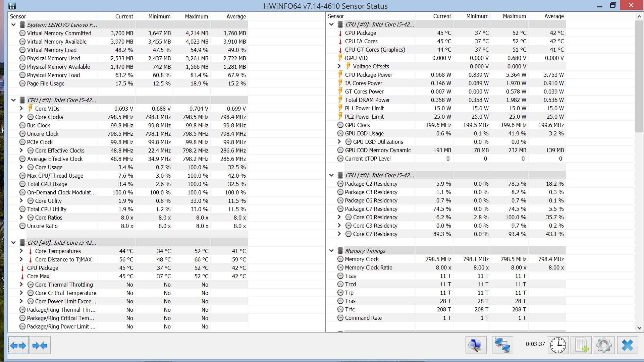The image size is (644, 362).
Task: Expand the Core Thermal Throttling row
Action: pos(21,284)
